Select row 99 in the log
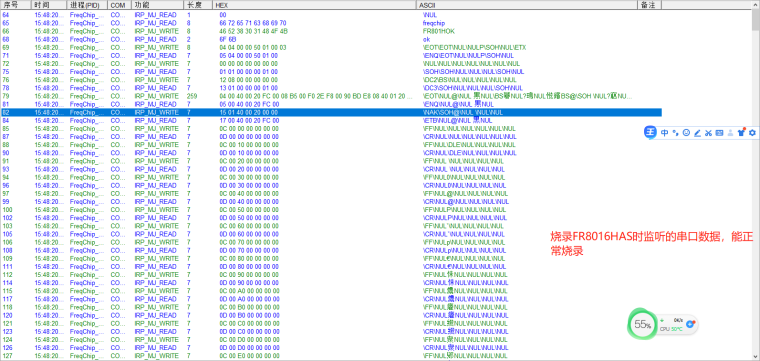760x361 pixels. point(331,202)
